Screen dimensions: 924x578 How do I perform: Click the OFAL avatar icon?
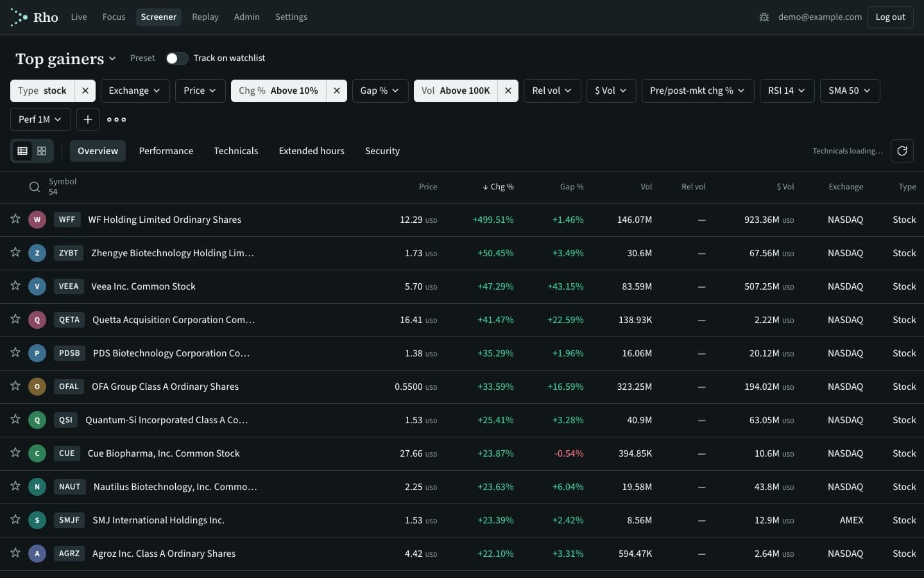[x=37, y=387]
